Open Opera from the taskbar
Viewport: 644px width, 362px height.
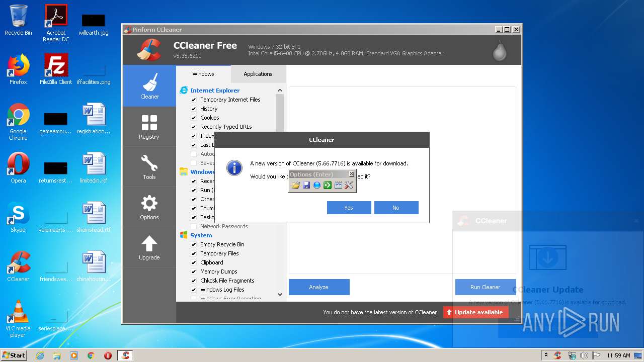[108, 355]
